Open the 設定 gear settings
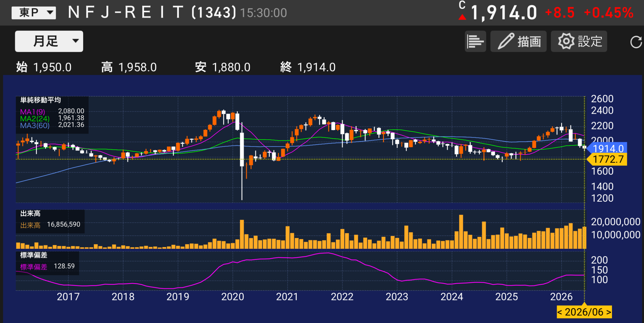The width and height of the screenshot is (644, 323). [x=579, y=41]
